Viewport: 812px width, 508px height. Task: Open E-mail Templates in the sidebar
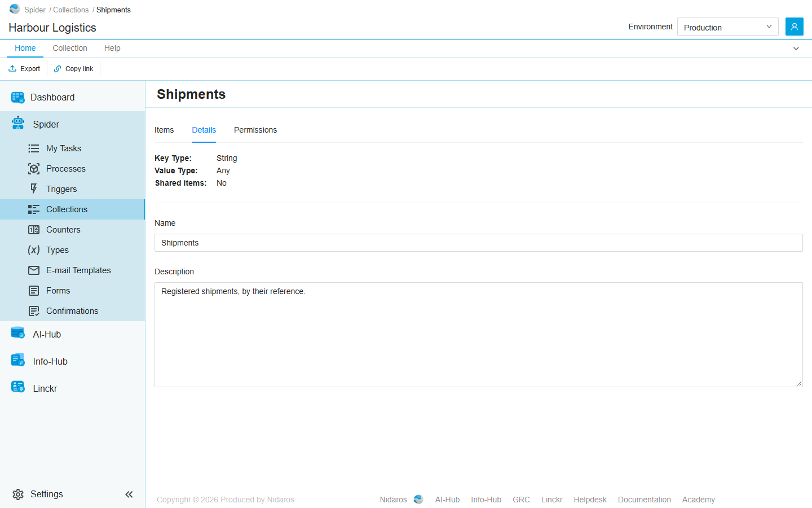tap(72, 270)
